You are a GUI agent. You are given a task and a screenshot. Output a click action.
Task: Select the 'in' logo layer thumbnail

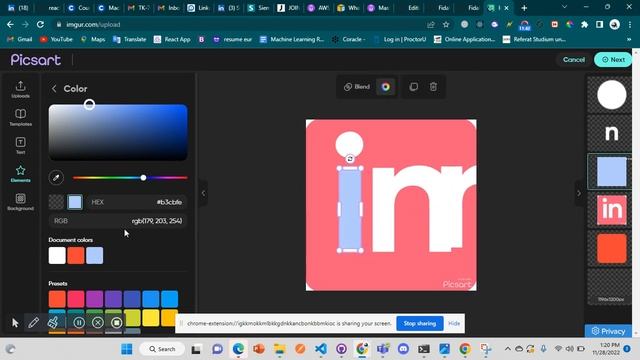pos(611,210)
